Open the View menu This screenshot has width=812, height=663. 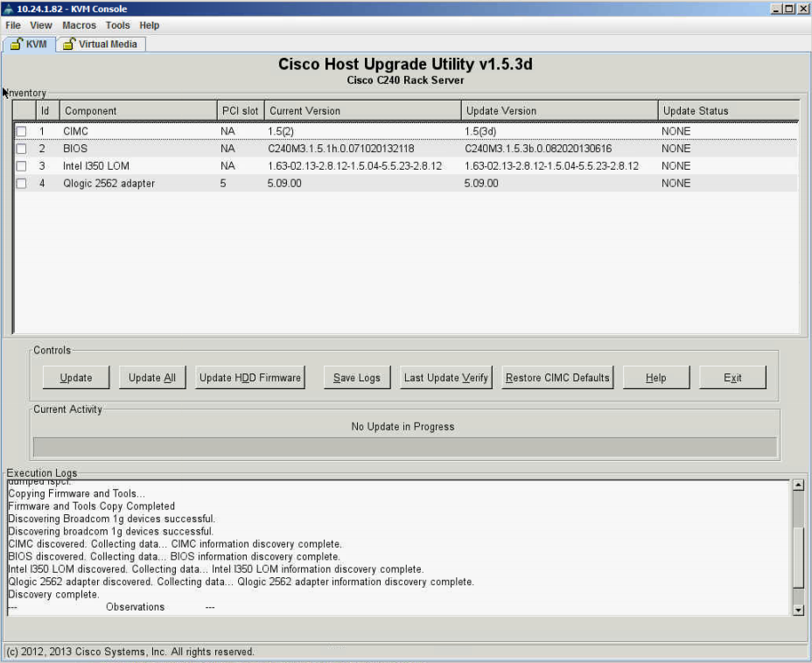pos(41,25)
